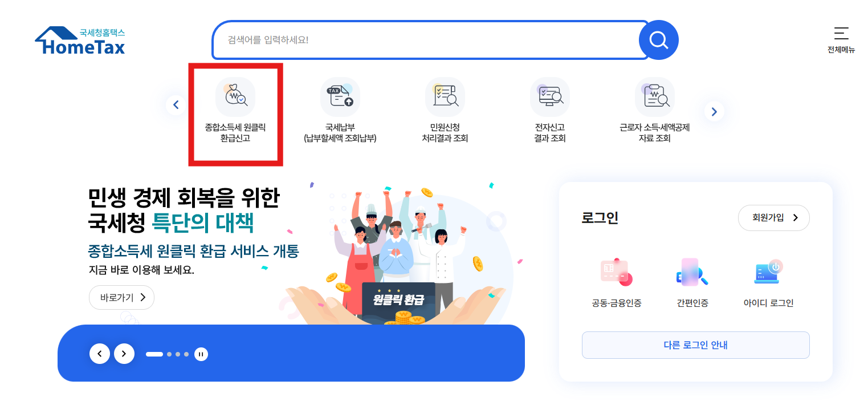Select the second banner indicator dot
The image size is (868, 409).
point(169,354)
